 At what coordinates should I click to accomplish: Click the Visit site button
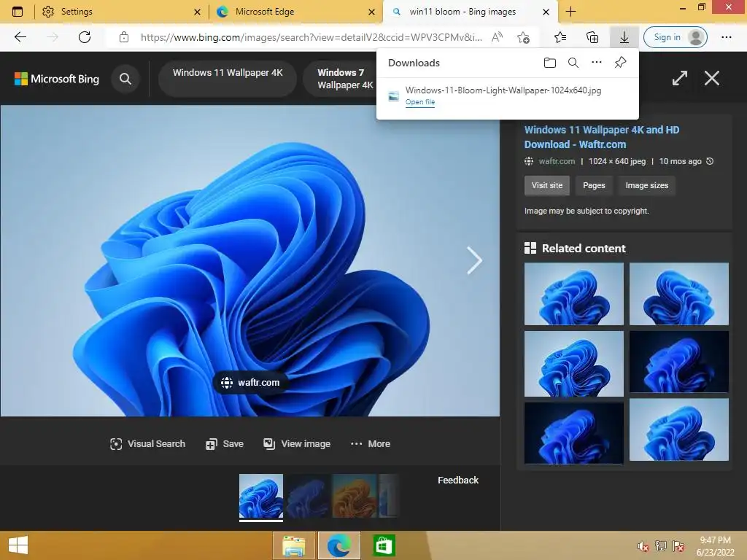click(x=547, y=185)
